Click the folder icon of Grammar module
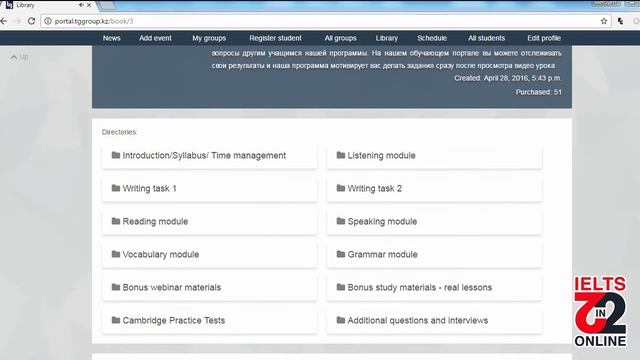This screenshot has width=640, height=360. [341, 254]
